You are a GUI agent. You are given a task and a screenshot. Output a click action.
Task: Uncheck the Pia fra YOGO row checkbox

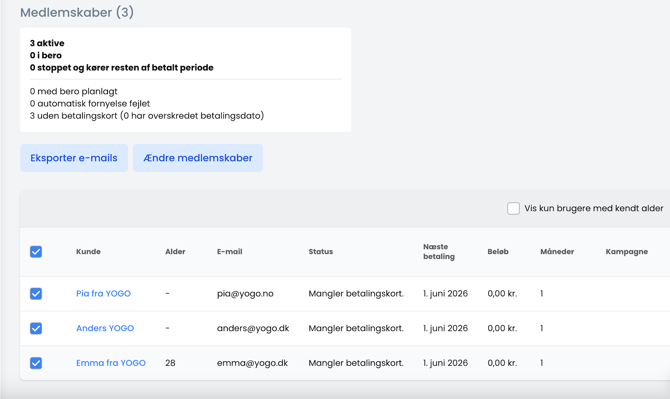(x=36, y=293)
